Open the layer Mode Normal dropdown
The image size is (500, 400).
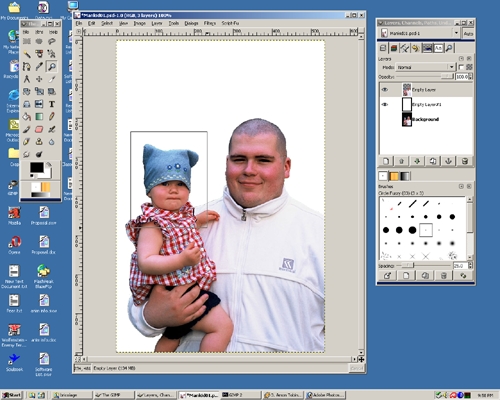(x=425, y=67)
